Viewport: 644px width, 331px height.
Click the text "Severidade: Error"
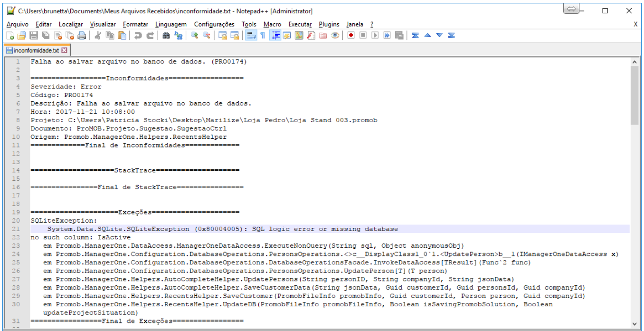(x=66, y=87)
